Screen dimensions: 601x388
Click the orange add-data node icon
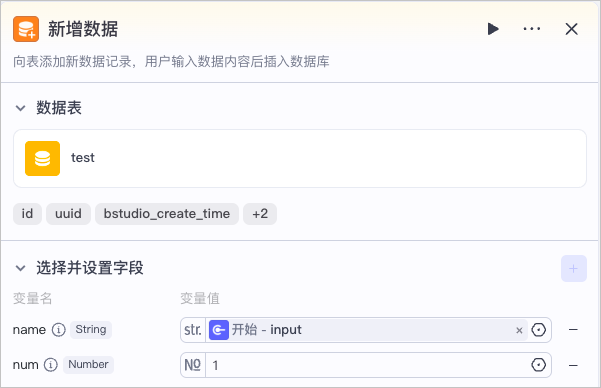coord(26,29)
